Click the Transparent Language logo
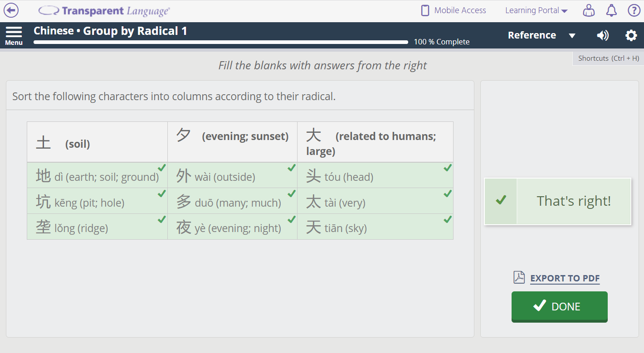 [104, 11]
